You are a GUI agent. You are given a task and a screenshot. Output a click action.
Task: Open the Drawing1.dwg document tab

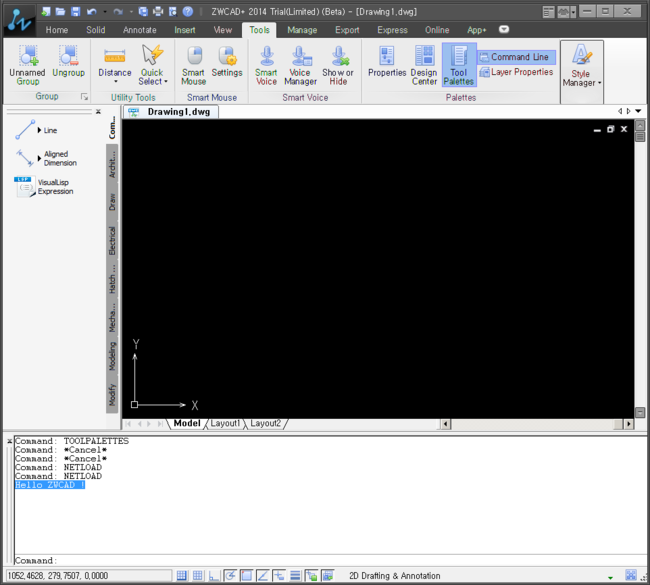[x=171, y=112]
